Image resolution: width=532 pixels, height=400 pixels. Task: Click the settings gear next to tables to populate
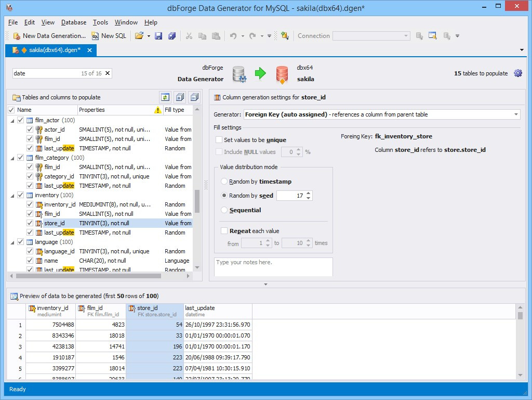[518, 73]
